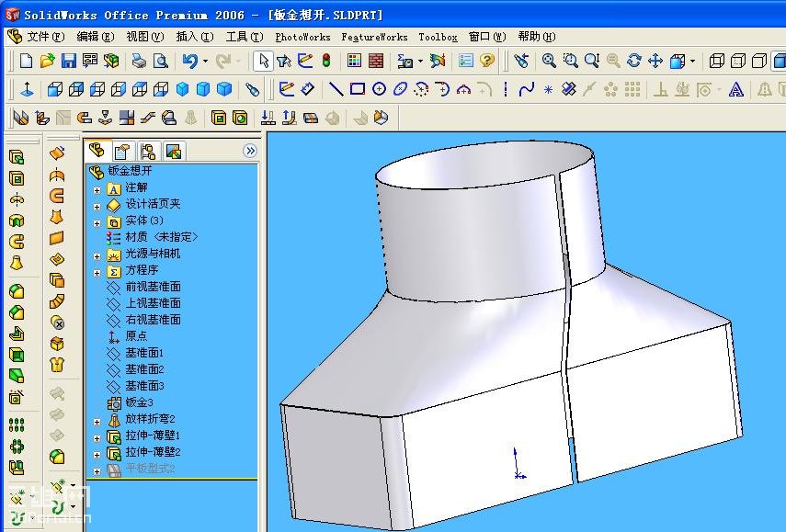Expand the 光源与相机 tree node
Image resolution: width=786 pixels, height=532 pixels.
(97, 256)
